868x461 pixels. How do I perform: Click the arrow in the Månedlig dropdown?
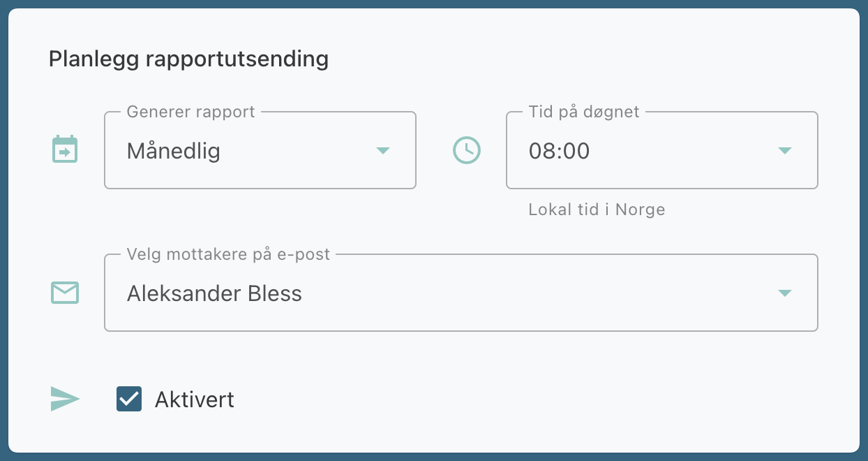point(382,151)
